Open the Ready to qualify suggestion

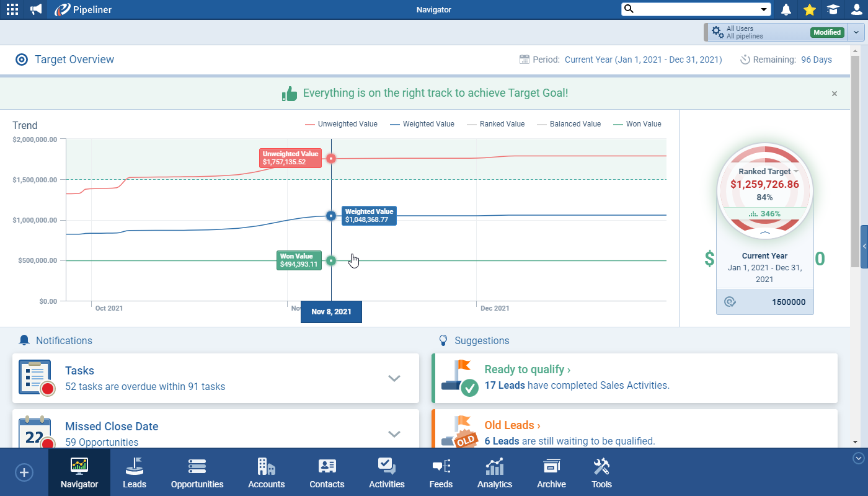pos(527,370)
